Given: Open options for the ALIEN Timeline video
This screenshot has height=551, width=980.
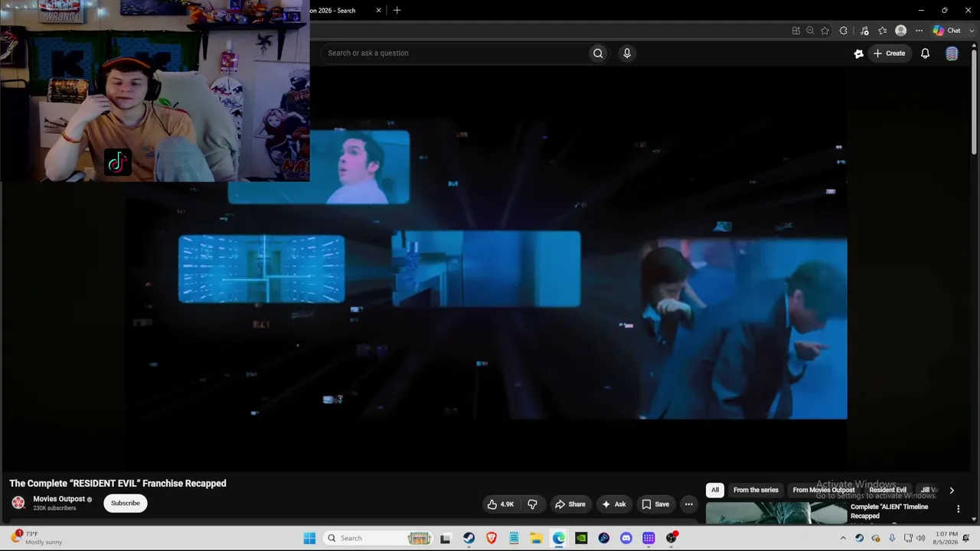Looking at the screenshot, I should pos(958,509).
